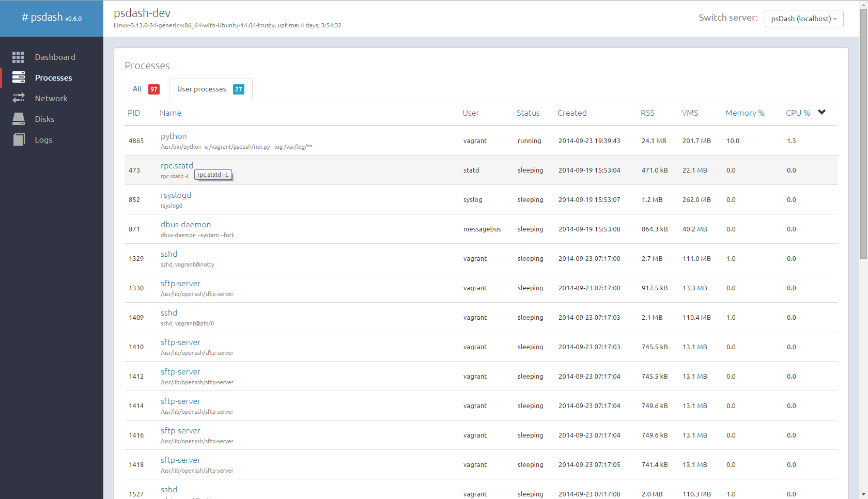This screenshot has width=868, height=499.
Task: Open the Dashboard grid icon
Action: click(19, 57)
